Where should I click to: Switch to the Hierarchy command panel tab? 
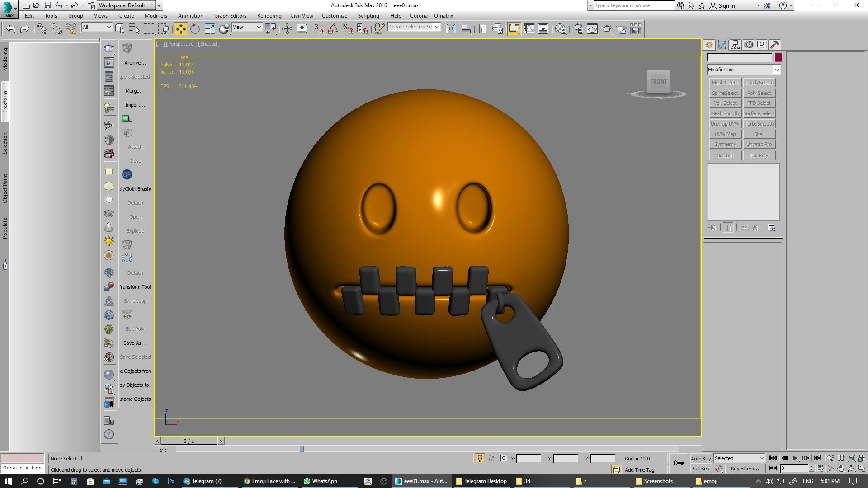click(x=735, y=45)
